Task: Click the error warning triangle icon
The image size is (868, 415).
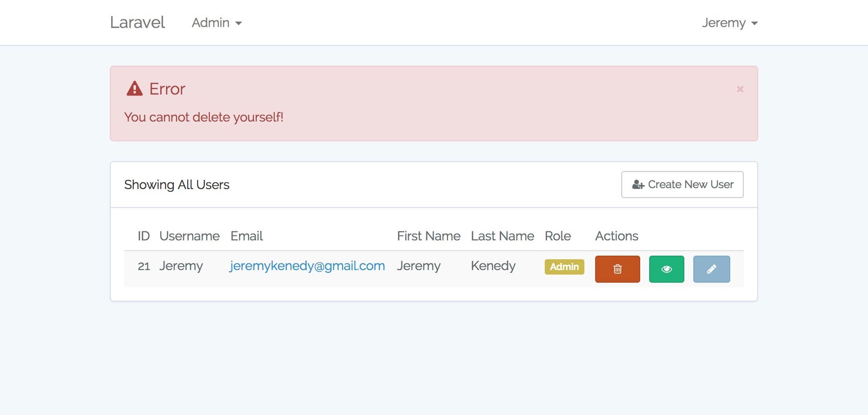Action: pyautogui.click(x=134, y=89)
